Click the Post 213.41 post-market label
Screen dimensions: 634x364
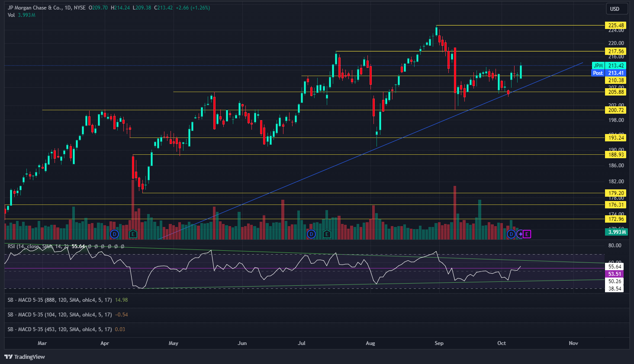click(x=609, y=73)
